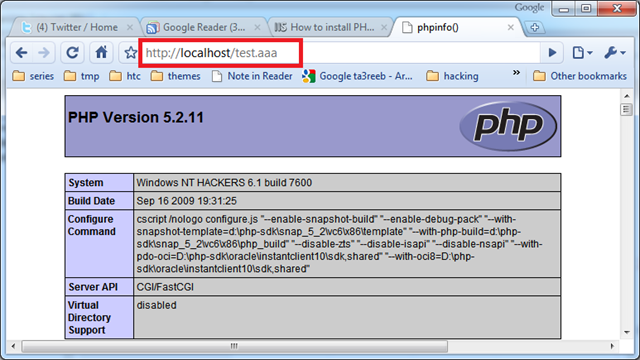This screenshot has width=640, height=360.
Task: Close the Google Reader tab
Action: 257,27
